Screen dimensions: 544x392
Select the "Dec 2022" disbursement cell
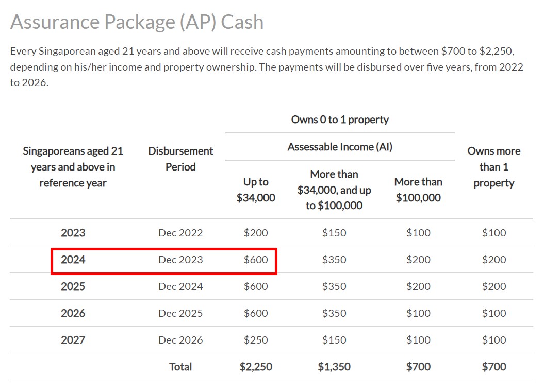coord(180,233)
